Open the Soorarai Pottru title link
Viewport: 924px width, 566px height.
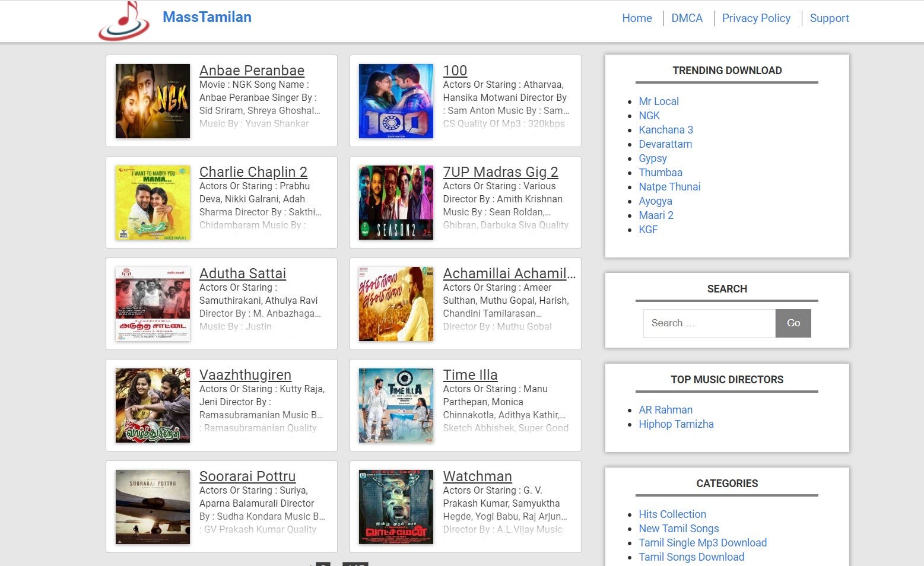tap(247, 476)
